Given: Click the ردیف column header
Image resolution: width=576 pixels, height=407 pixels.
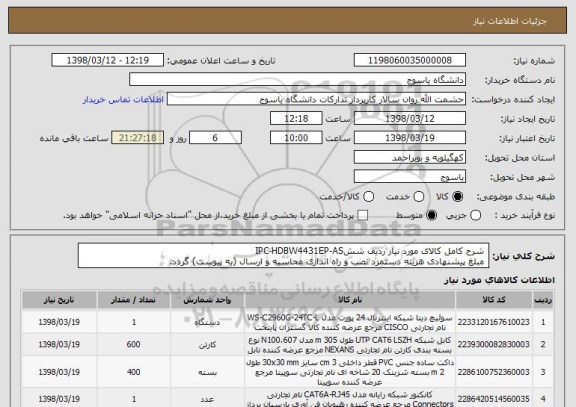Looking at the screenshot, I should point(543,300).
